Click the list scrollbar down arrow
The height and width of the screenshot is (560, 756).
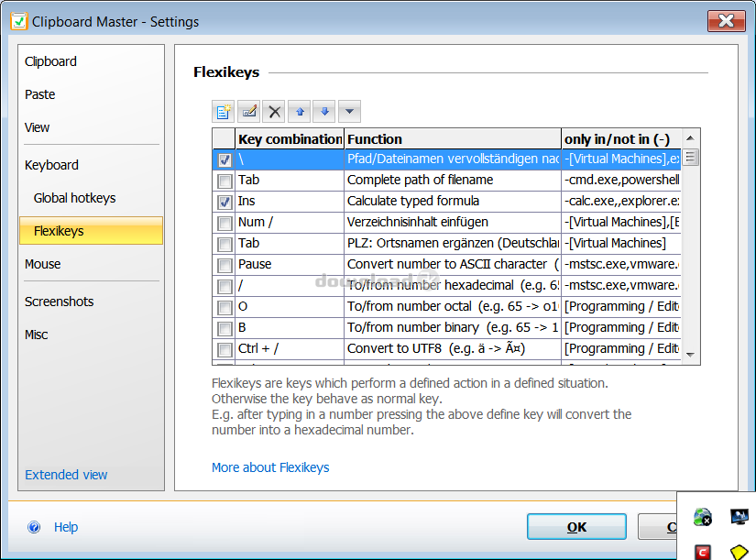tap(690, 355)
